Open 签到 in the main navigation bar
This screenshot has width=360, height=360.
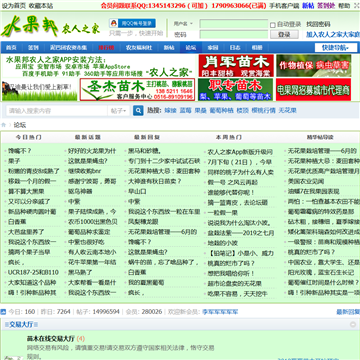pos(33,48)
